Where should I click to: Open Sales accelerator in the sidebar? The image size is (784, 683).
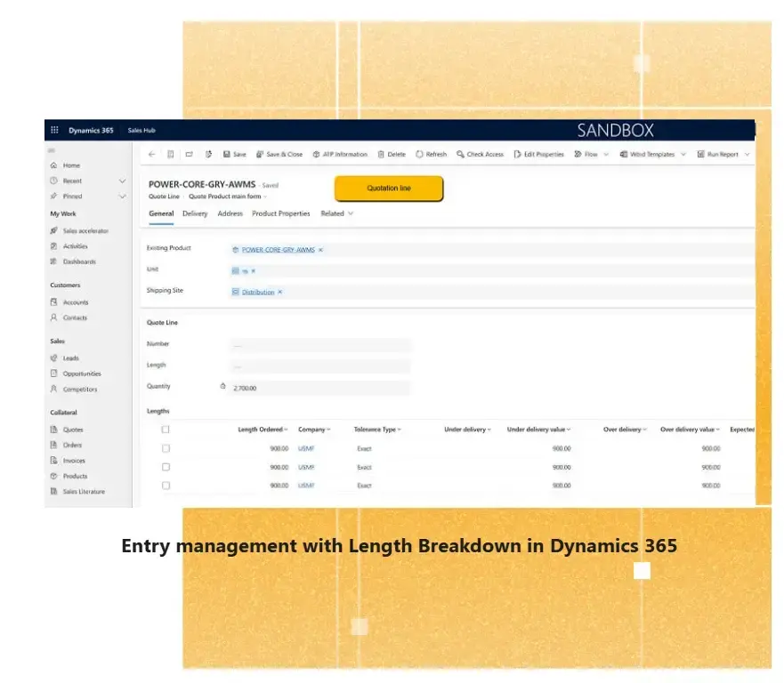(85, 230)
